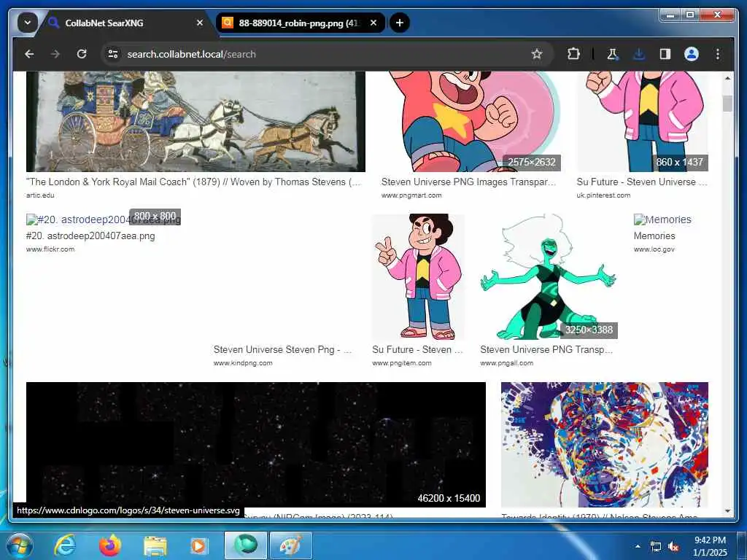View site information icon in address bar
The image size is (747, 560).
point(113,54)
